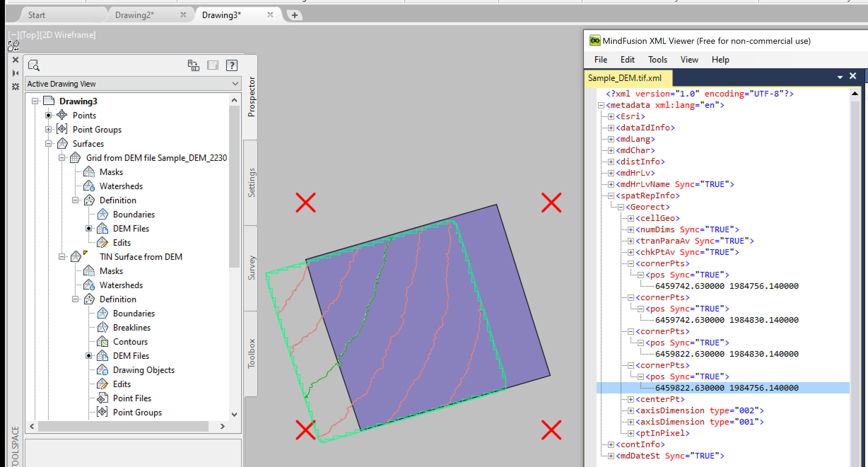Open Toolspace display options via the gear icon

tap(15, 87)
